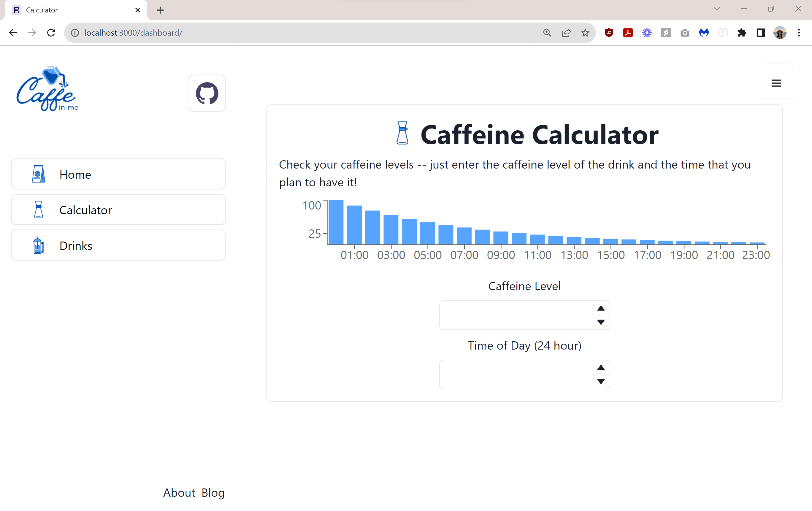The image size is (812, 511).
Task: Open the hamburger menu button
Action: click(x=776, y=83)
